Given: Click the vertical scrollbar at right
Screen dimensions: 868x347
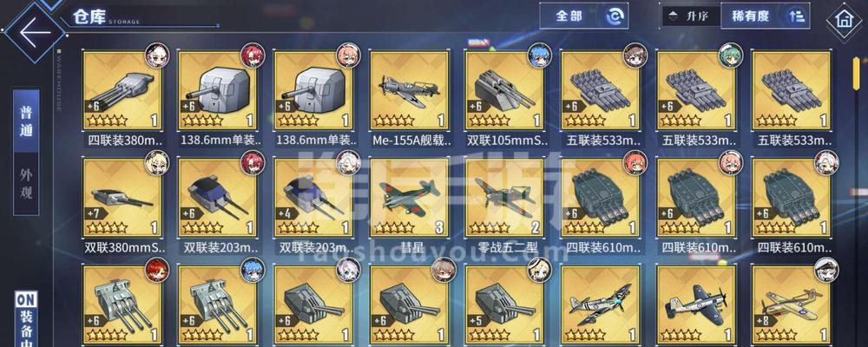Looking at the screenshot, I should pyautogui.click(x=856, y=81).
